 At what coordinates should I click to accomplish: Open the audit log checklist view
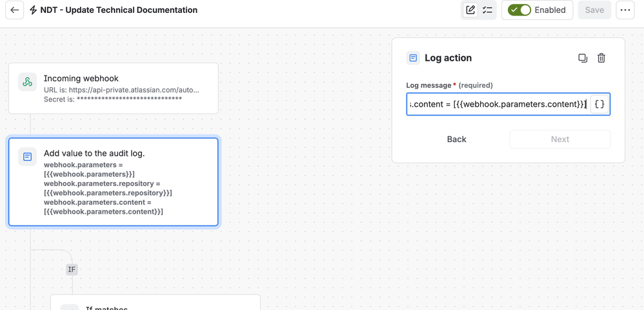point(487,10)
